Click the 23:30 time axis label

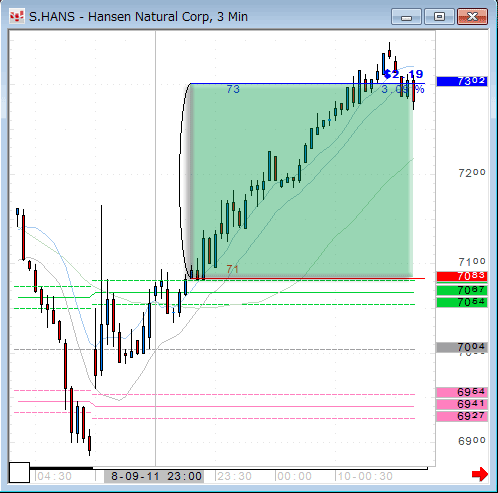[x=234, y=476]
